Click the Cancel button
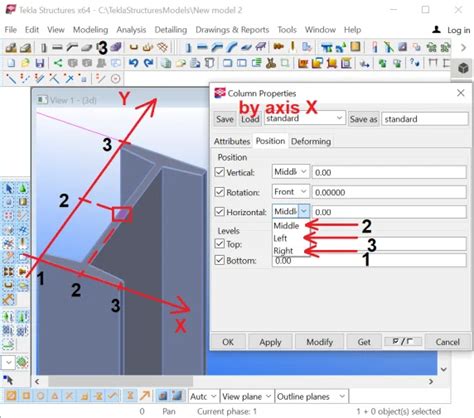 (447, 342)
